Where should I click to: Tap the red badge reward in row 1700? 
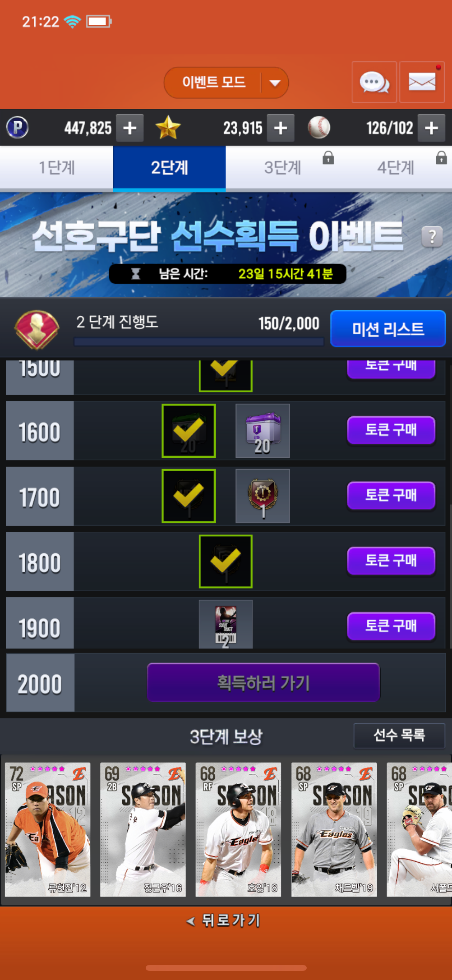(x=263, y=496)
